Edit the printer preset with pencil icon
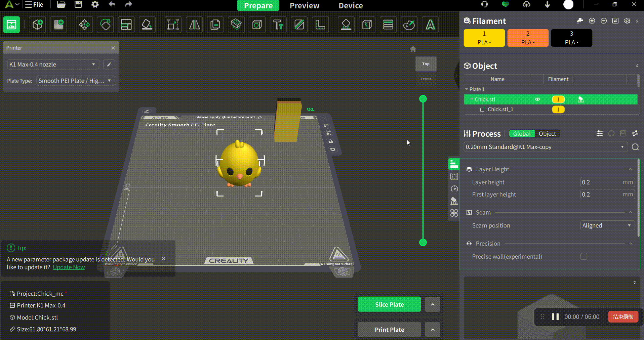Screen dimensions: 644x340 click(109, 65)
